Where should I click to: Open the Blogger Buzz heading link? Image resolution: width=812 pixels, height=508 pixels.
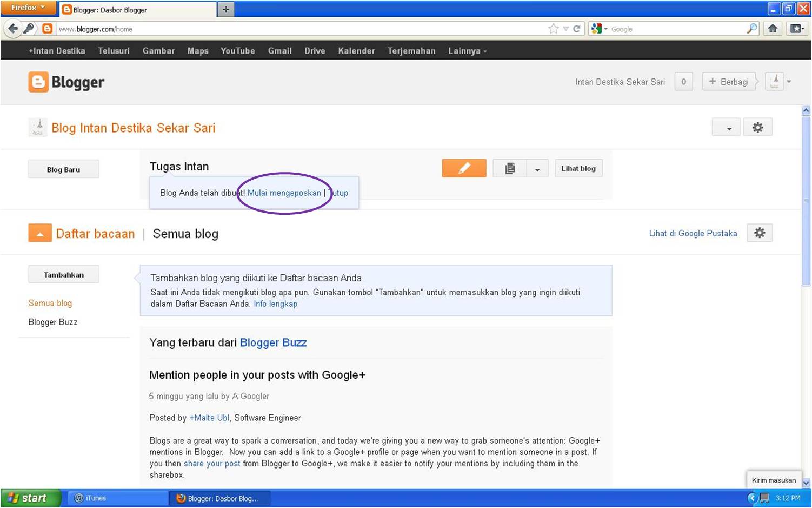[273, 342]
